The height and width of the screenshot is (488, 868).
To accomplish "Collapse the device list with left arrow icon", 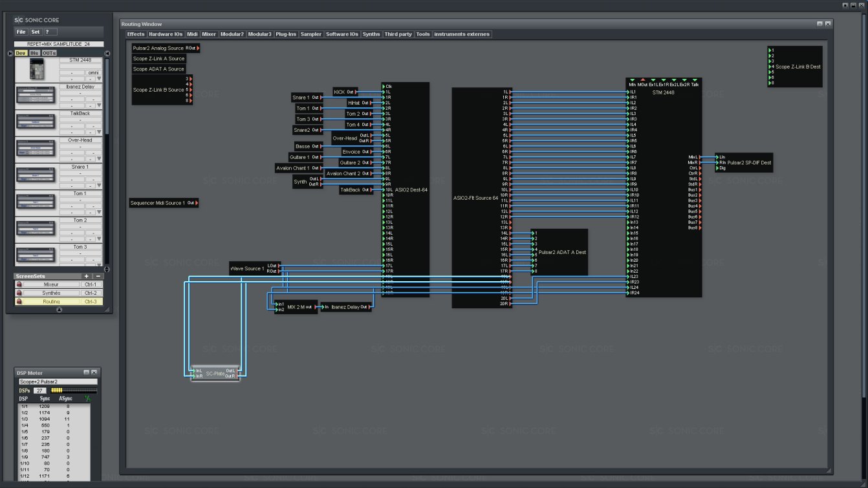I will point(10,53).
